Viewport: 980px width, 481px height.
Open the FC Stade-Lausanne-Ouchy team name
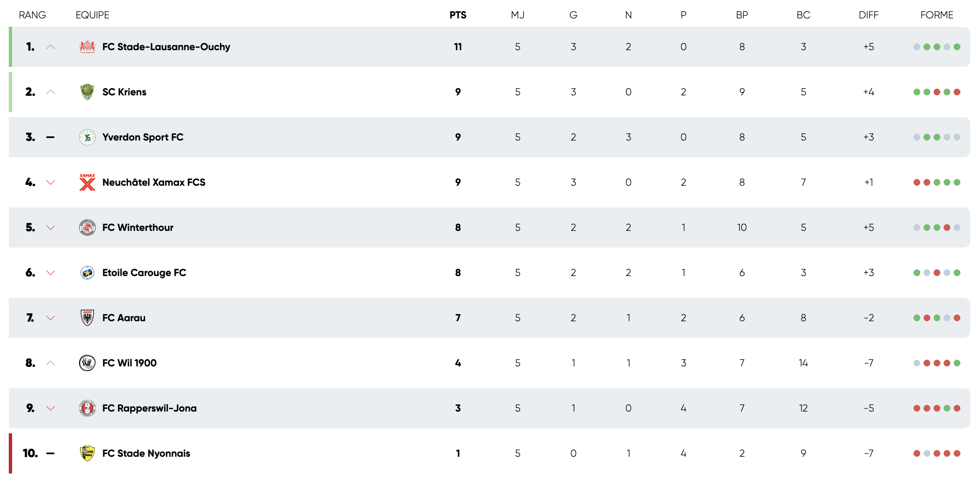coord(166,47)
